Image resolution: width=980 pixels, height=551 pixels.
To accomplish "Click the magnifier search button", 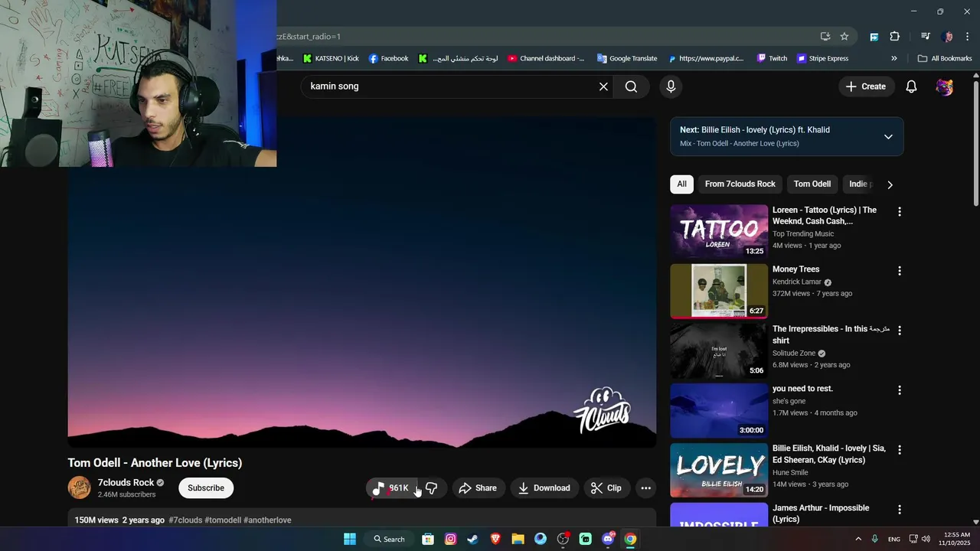I will [631, 86].
